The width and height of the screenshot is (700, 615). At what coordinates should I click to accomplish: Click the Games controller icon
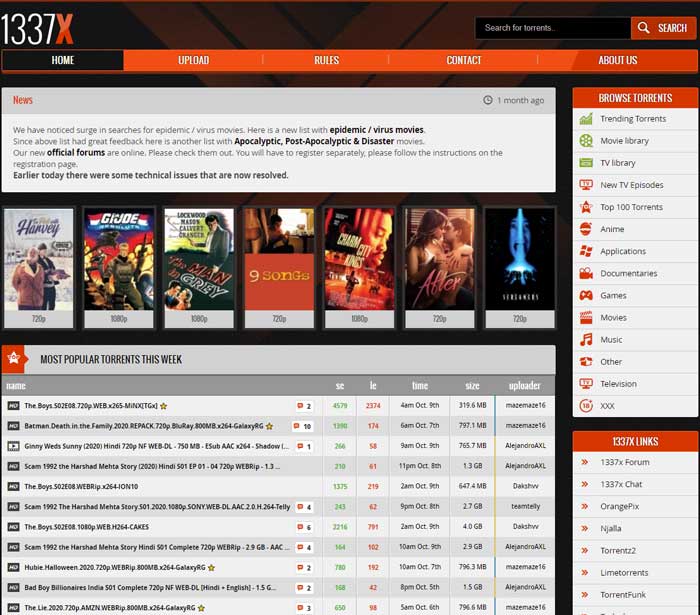586,295
